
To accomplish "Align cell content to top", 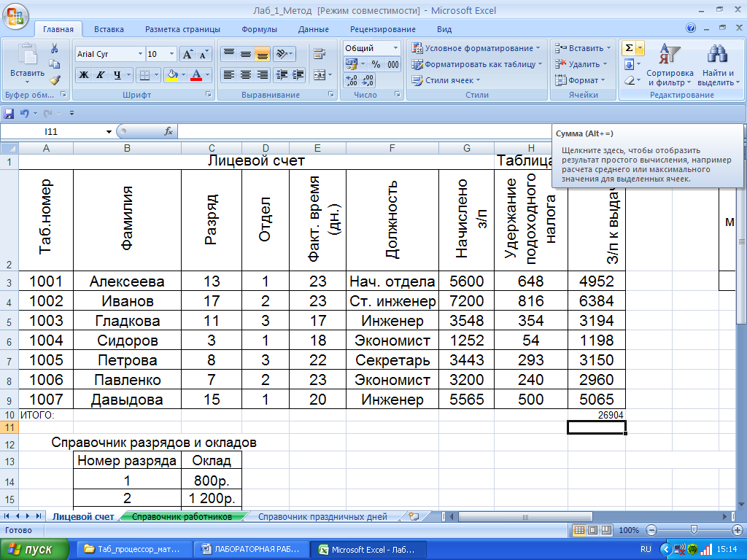I will 229,54.
